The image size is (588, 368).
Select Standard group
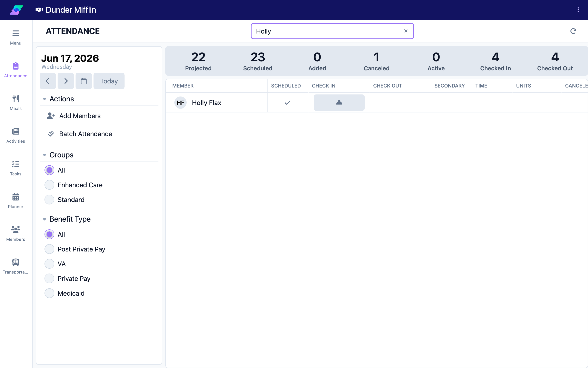(x=49, y=200)
